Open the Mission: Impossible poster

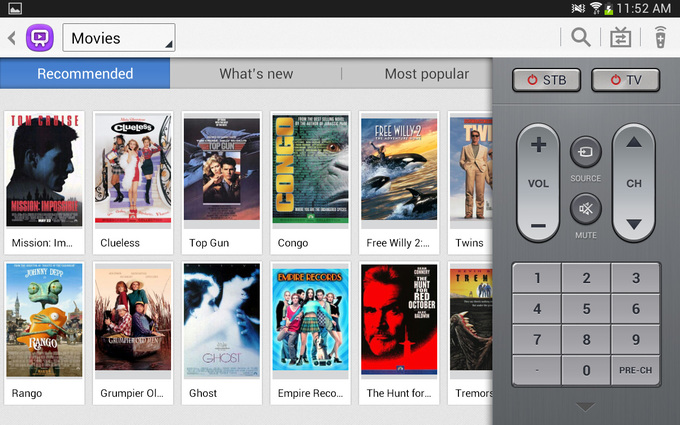click(x=44, y=170)
